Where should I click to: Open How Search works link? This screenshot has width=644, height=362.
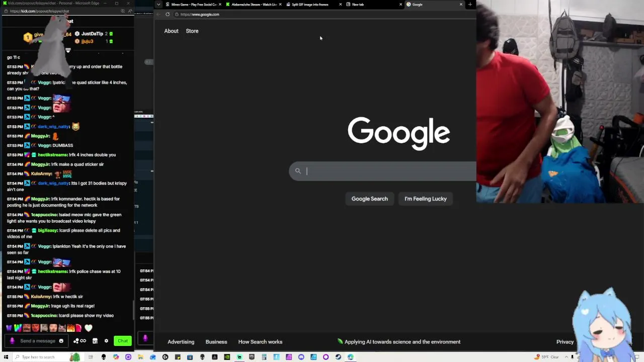(x=260, y=342)
